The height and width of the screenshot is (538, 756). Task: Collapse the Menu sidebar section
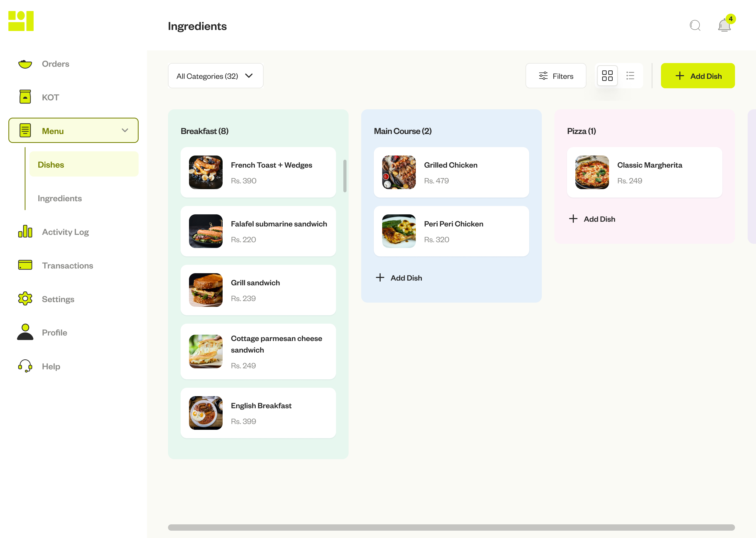click(x=125, y=130)
